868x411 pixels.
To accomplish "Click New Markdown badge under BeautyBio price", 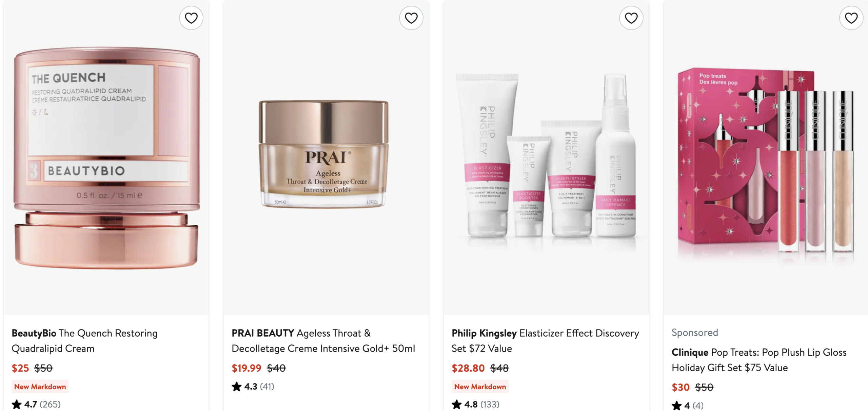I will (40, 387).
